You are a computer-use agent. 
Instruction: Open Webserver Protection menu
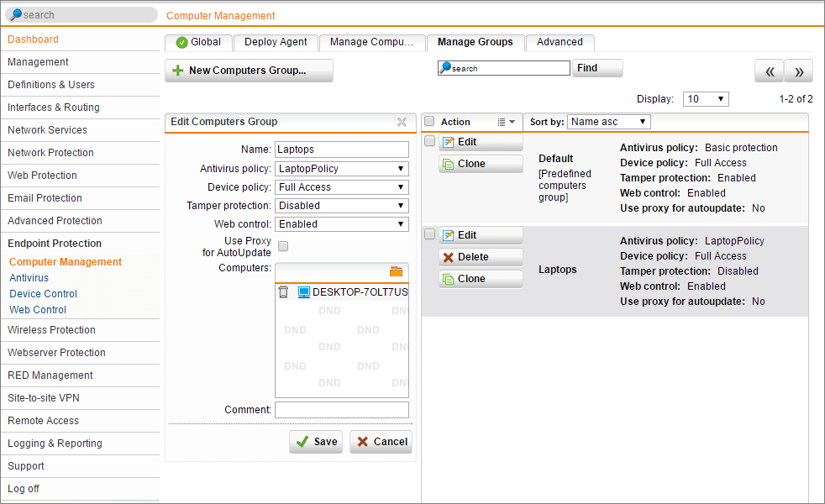(56, 353)
